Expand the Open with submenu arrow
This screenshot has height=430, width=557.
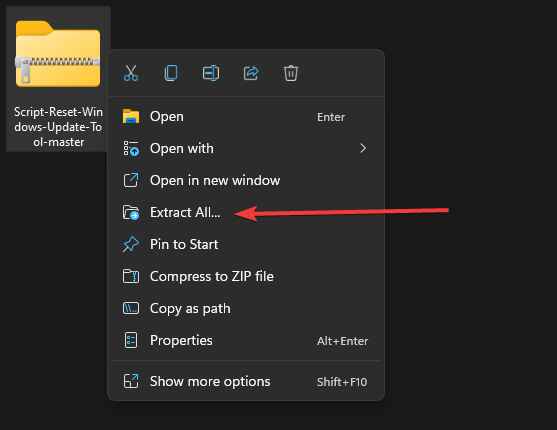363,148
